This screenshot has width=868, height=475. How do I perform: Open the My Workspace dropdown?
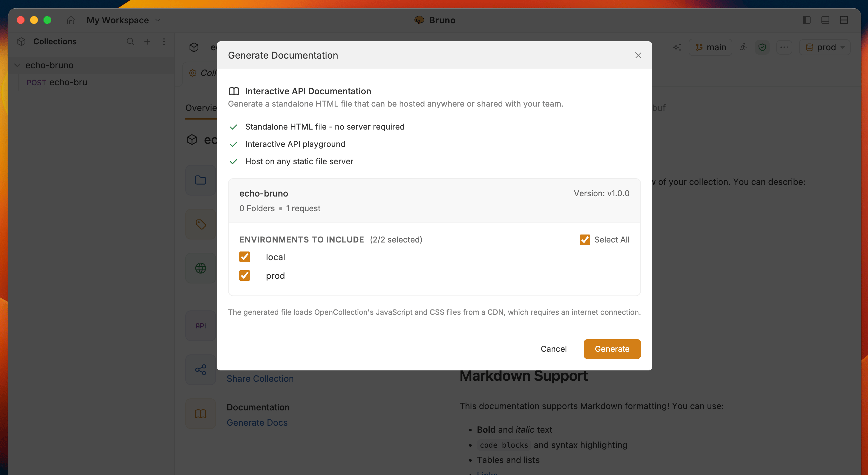click(x=124, y=20)
